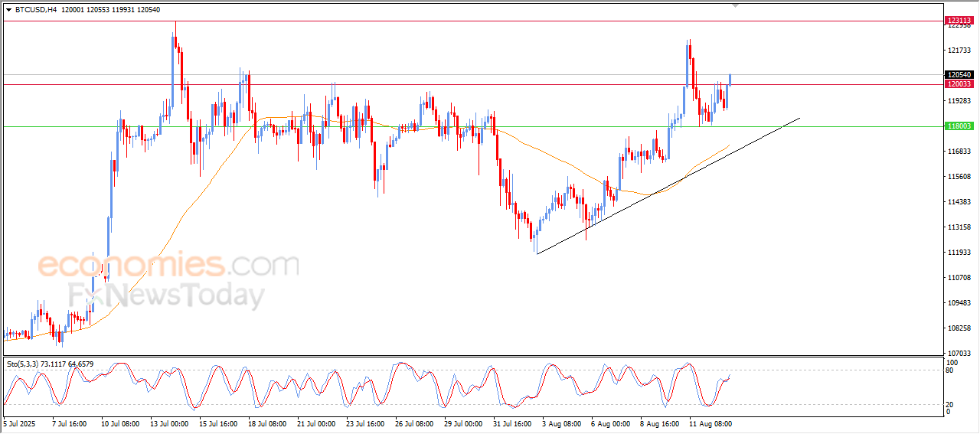Screen dimensions: 980x434
Task: Select the black ascending trendline
Action: tap(668, 186)
